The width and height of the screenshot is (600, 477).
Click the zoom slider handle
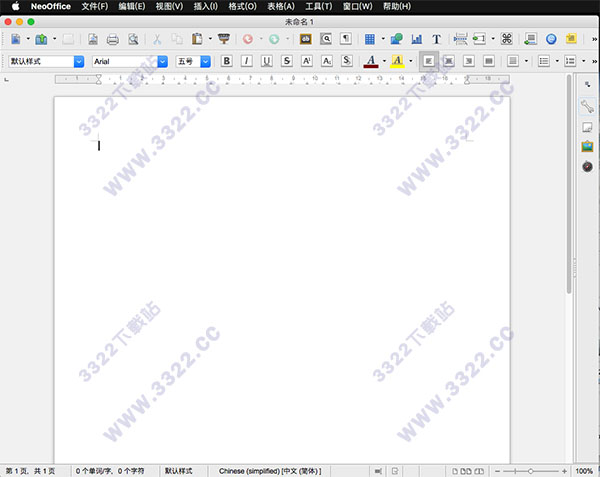coord(530,471)
